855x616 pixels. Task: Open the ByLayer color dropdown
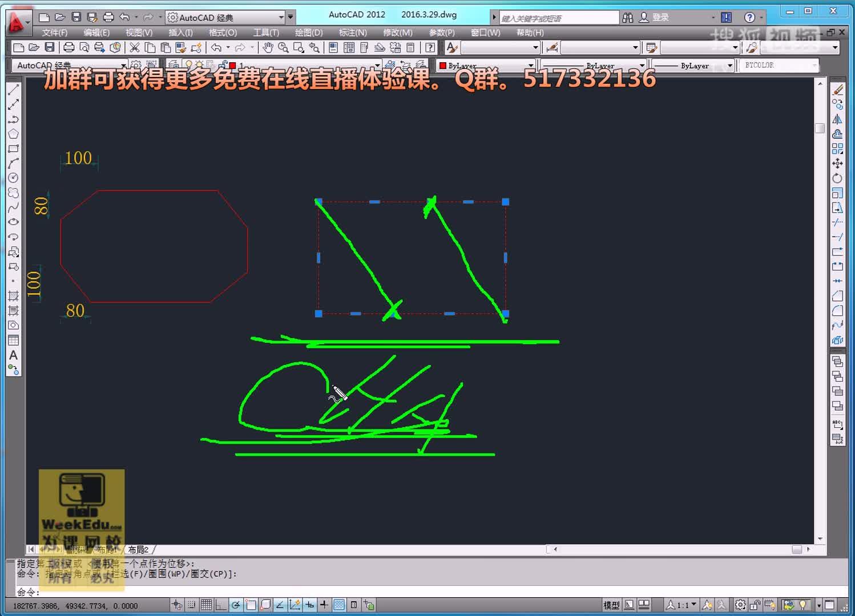pyautogui.click(x=530, y=65)
